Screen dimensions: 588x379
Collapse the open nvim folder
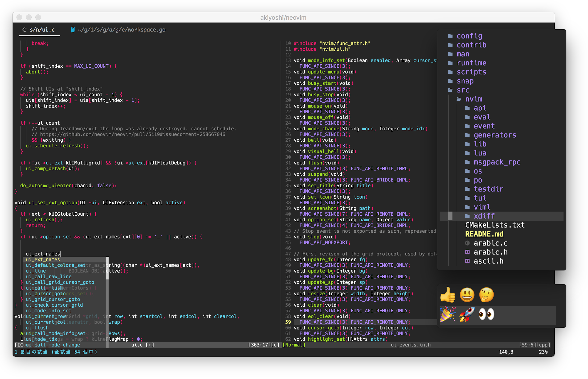459,99
